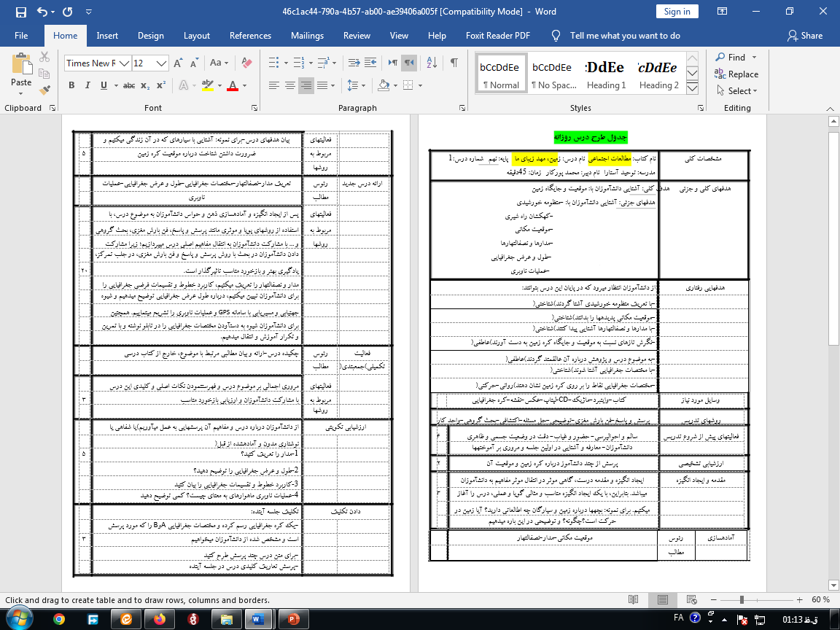Open the Change Case dropdown
The width and height of the screenshot is (840, 630).
click(219, 63)
